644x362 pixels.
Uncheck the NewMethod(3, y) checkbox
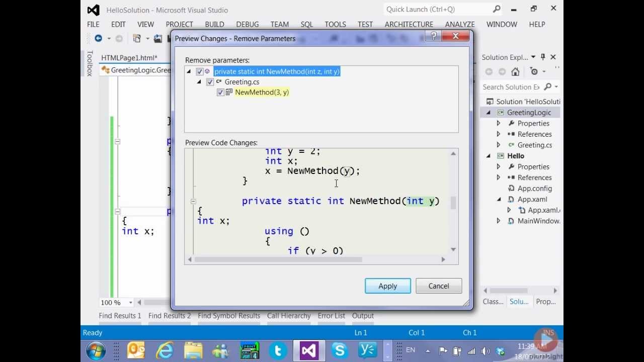tap(220, 93)
